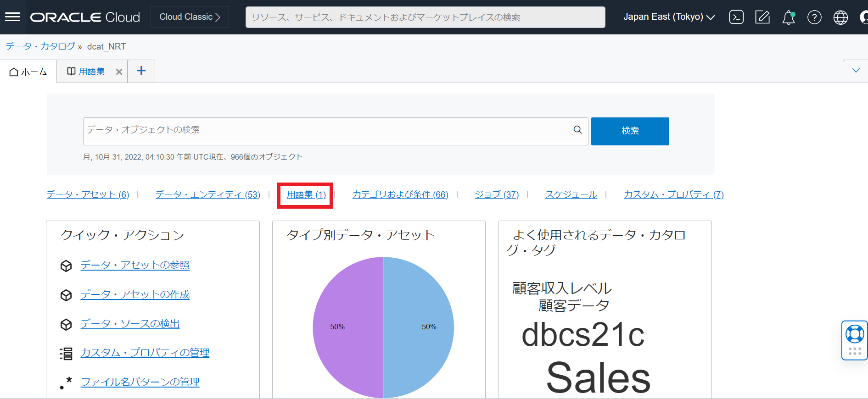Open the データ・アセットの作成 quick action
This screenshot has width=868, height=399.
pyautogui.click(x=135, y=294)
